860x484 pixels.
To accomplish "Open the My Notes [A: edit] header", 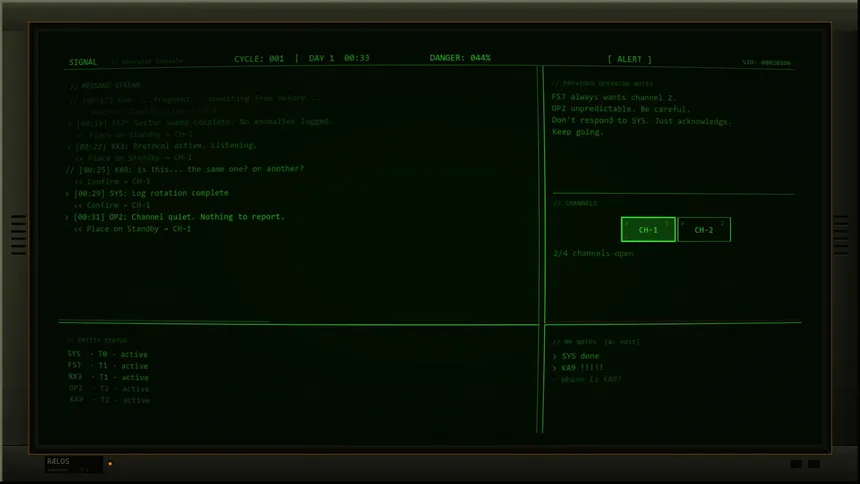I will [596, 342].
